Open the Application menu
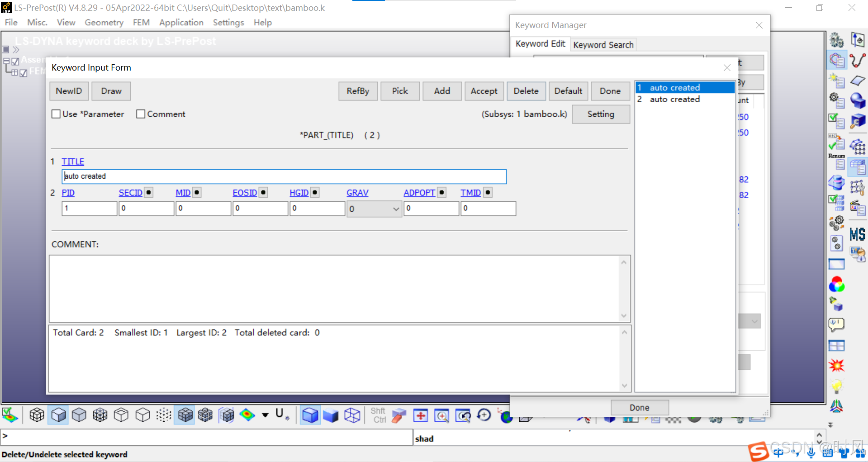This screenshot has height=462, width=868. (x=181, y=22)
